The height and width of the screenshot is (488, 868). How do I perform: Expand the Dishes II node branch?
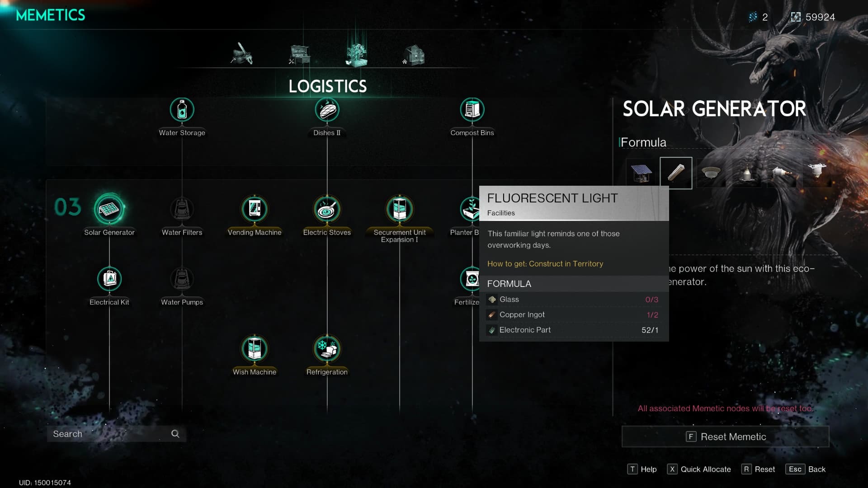coord(327,110)
